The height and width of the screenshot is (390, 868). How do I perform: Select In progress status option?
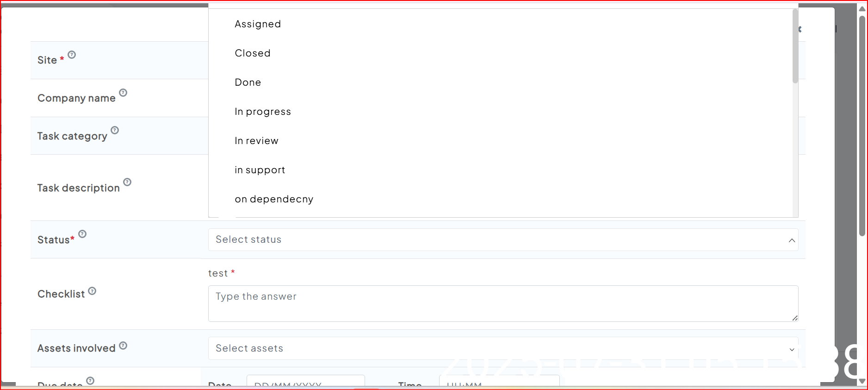263,112
